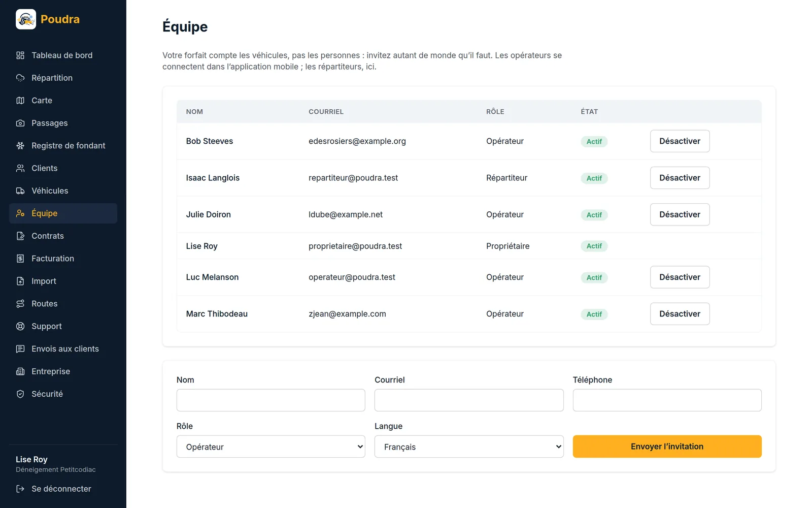
Task: Click the Équipe page heading
Action: [x=185, y=26]
